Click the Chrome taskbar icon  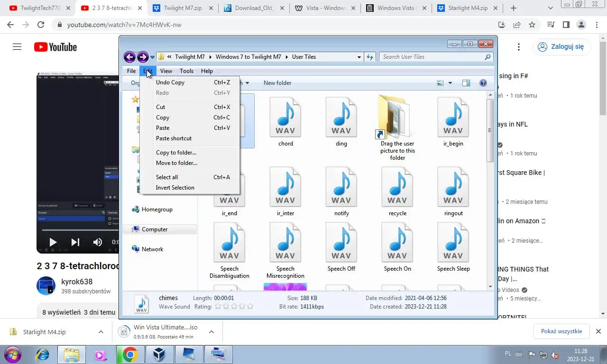point(130,355)
